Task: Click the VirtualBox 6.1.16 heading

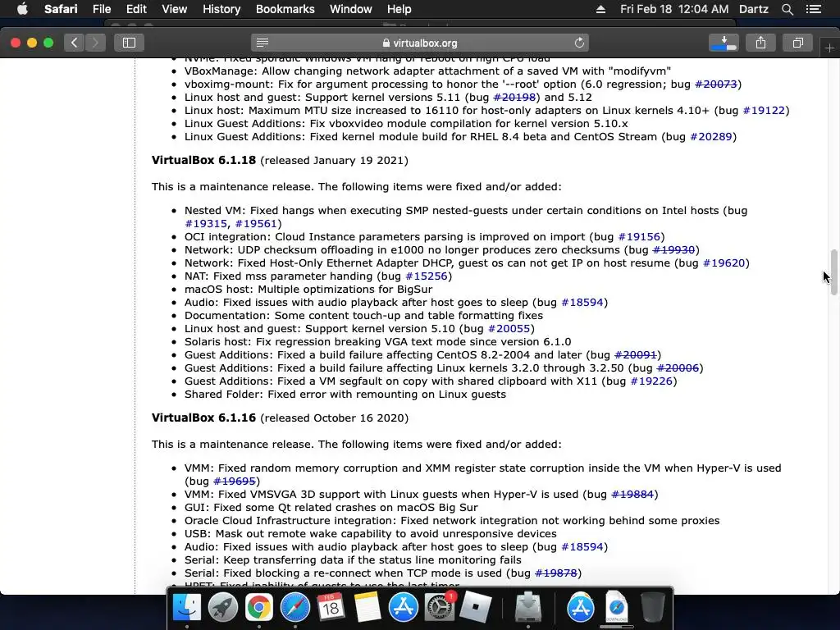Action: (203, 418)
